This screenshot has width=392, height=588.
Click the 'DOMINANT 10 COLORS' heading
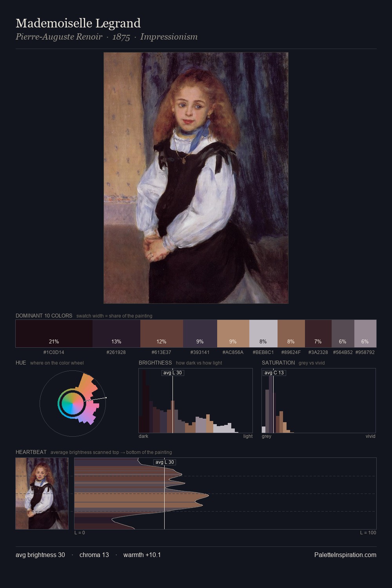pos(44,316)
